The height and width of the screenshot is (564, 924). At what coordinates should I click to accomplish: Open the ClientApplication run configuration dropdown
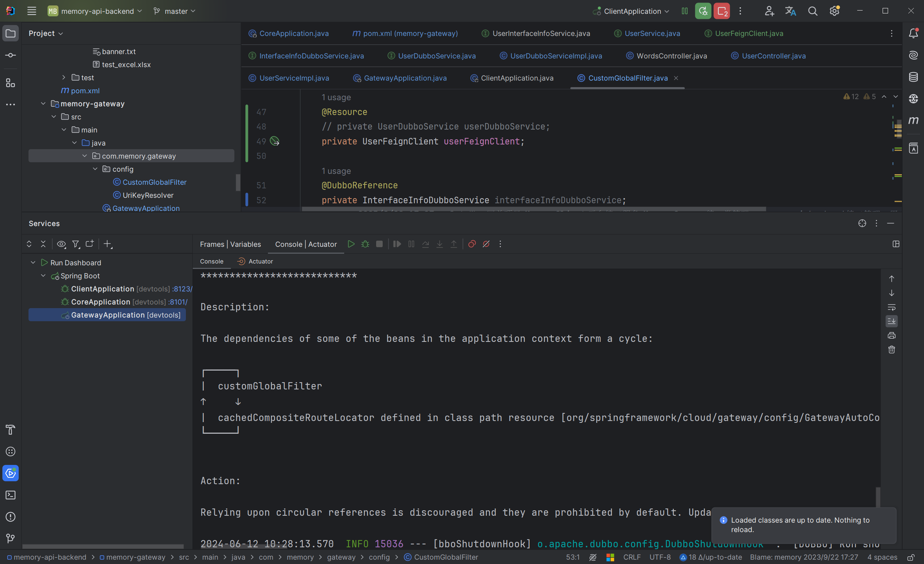tap(631, 11)
